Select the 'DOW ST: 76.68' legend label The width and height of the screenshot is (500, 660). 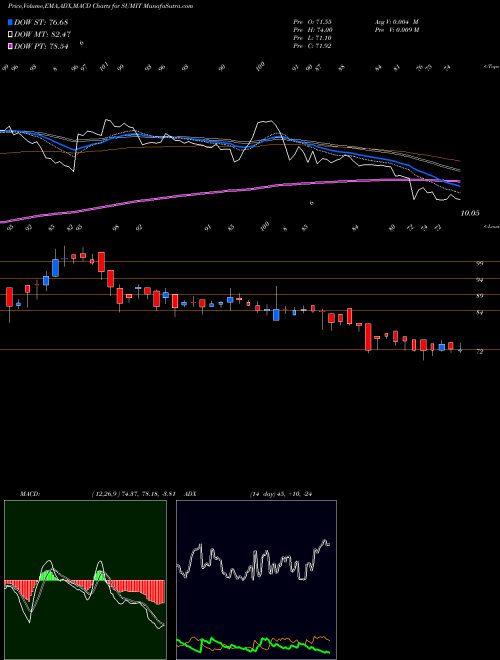click(x=41, y=22)
